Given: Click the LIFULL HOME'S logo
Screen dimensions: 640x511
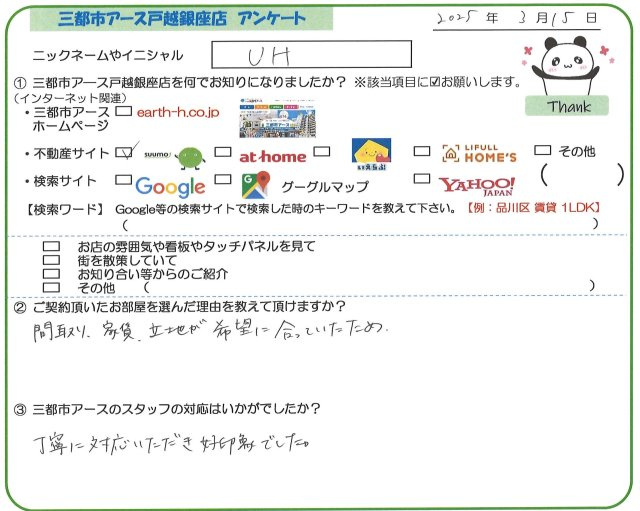Looking at the screenshot, I should click(x=480, y=154).
